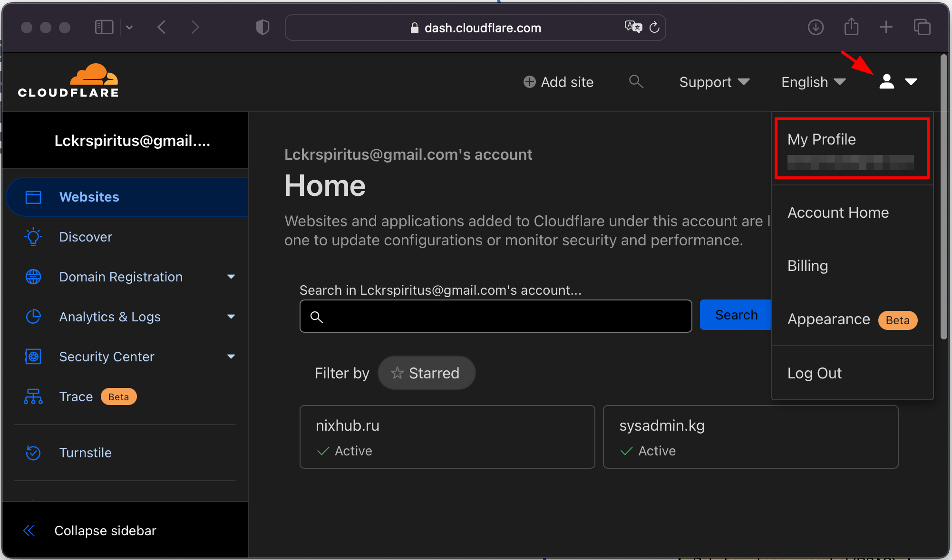Click the blue Search button
Image resolution: width=952 pixels, height=560 pixels.
[736, 315]
